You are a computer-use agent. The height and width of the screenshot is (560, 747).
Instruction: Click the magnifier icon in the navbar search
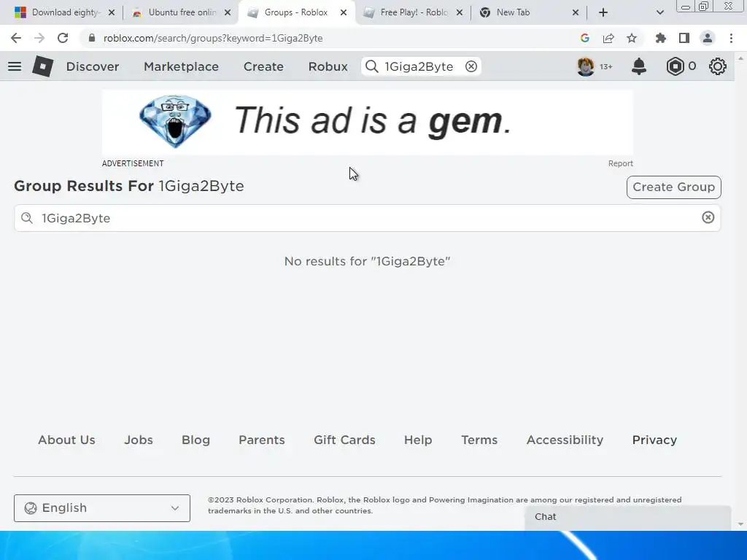pos(371,66)
